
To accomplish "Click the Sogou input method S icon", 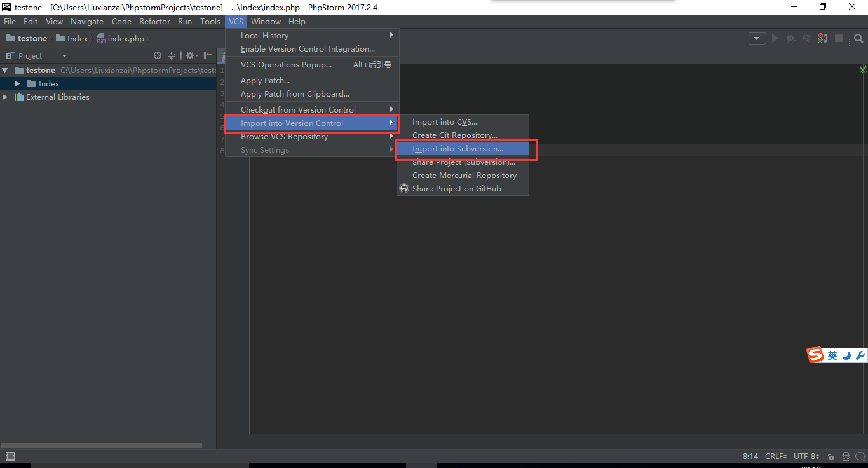I will tap(816, 355).
